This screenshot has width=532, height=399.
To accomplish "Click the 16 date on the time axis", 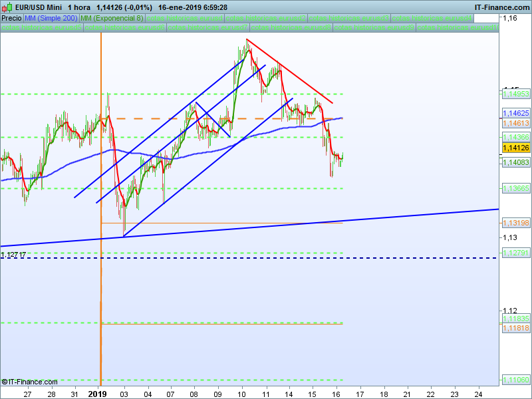I will coord(336,394).
